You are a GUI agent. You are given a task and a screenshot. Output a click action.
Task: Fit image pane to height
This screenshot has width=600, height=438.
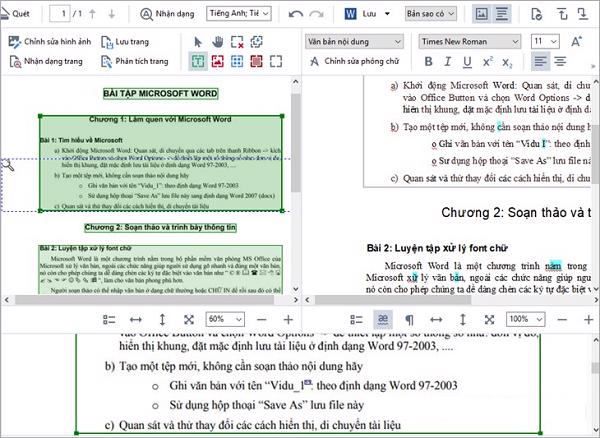click(x=162, y=319)
